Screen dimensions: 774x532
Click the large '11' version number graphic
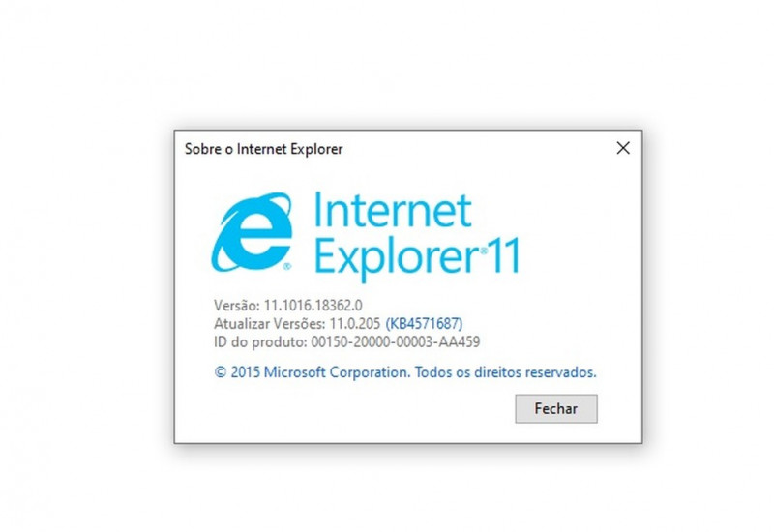pos(503,254)
